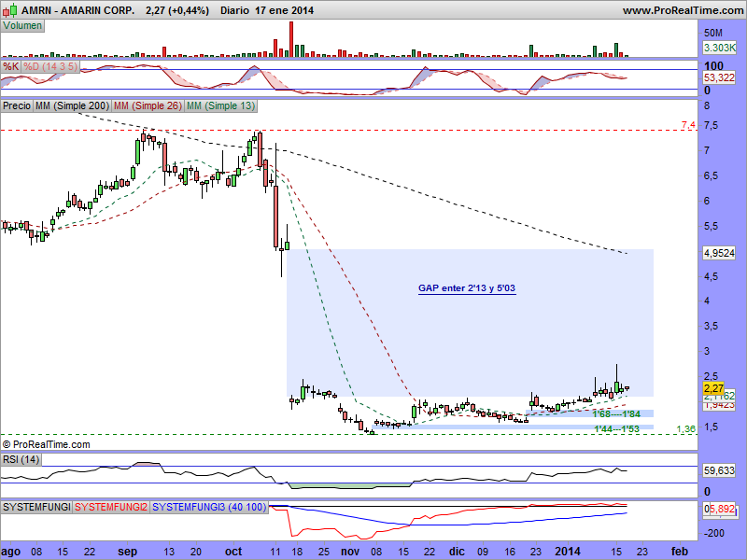This screenshot has width=747, height=560.
Task: Select the GAP enter 2'13 y 5'03 annotation
Action: 467,288
